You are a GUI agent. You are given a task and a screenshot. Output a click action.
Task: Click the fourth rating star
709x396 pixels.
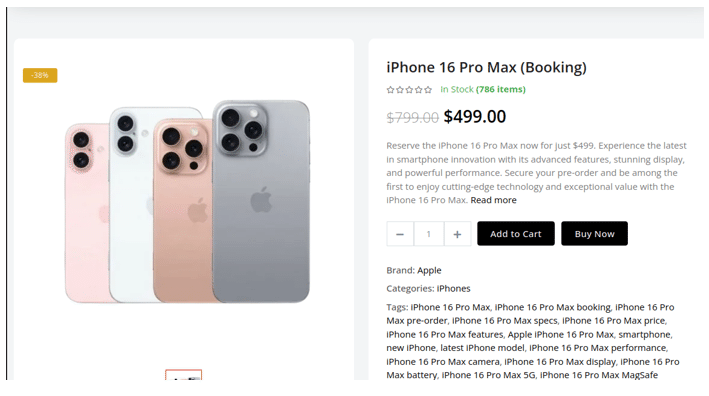419,90
